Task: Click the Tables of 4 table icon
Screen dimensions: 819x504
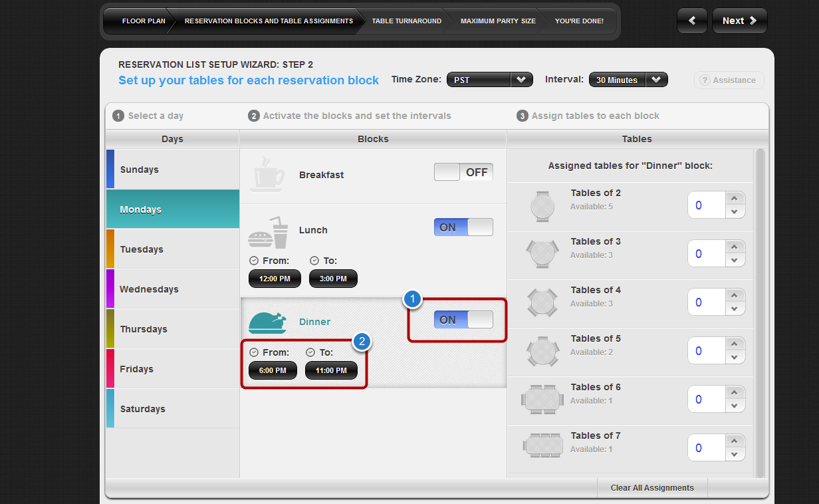Action: [x=542, y=303]
